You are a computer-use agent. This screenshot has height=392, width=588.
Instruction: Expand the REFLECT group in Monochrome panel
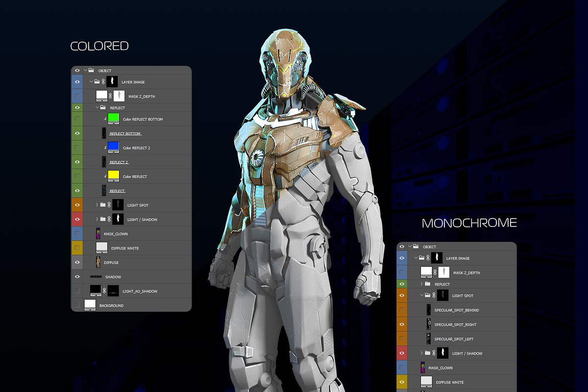point(421,284)
